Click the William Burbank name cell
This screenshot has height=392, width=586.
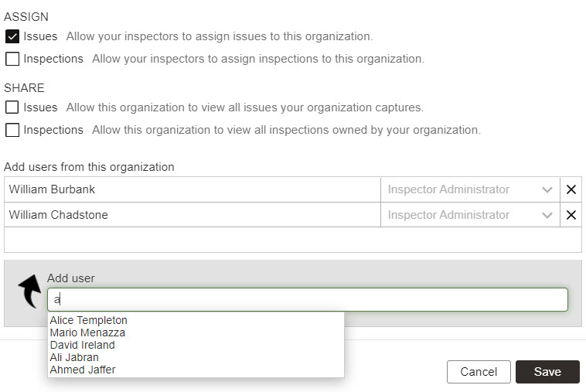click(x=192, y=189)
